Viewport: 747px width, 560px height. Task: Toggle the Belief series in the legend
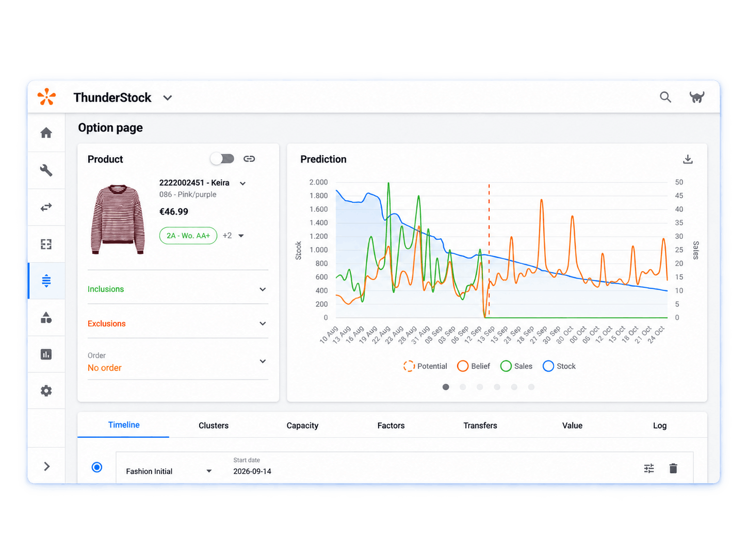[474, 366]
